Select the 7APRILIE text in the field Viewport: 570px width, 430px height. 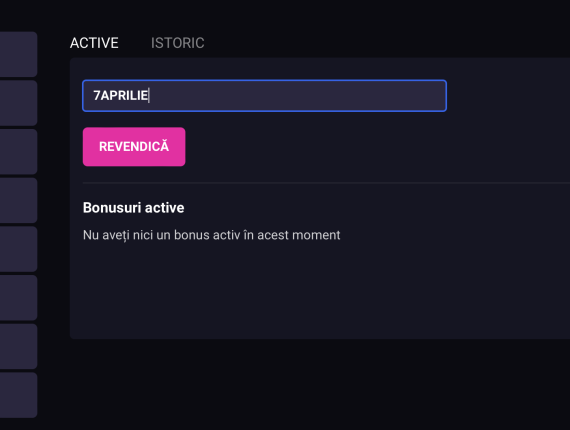[121, 96]
